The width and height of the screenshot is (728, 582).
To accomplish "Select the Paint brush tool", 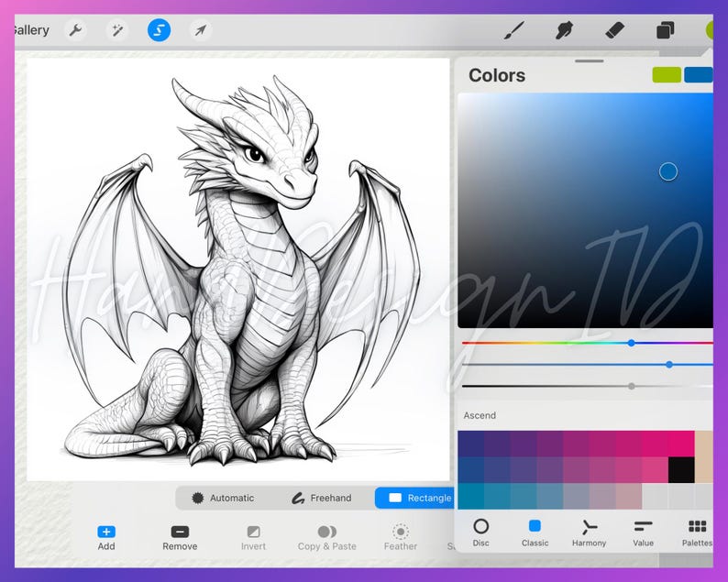I will coord(514,30).
